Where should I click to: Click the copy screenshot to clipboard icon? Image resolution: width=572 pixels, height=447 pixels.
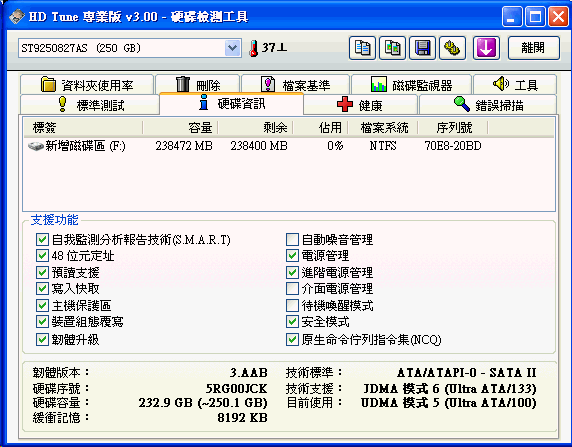click(392, 48)
